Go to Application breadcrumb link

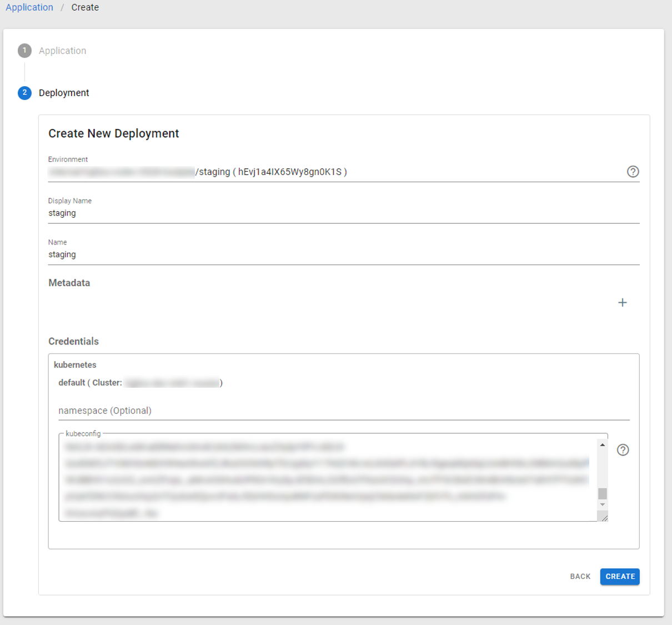(29, 7)
